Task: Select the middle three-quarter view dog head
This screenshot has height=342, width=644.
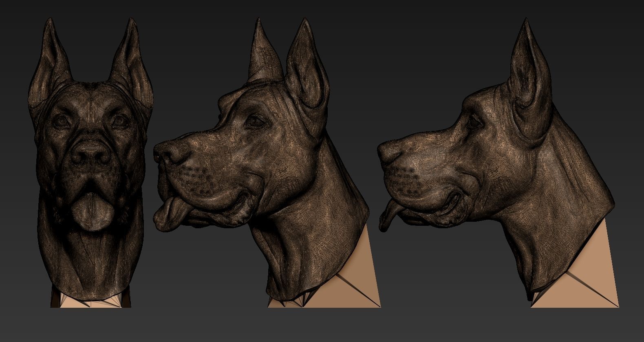Action: [x=267, y=163]
